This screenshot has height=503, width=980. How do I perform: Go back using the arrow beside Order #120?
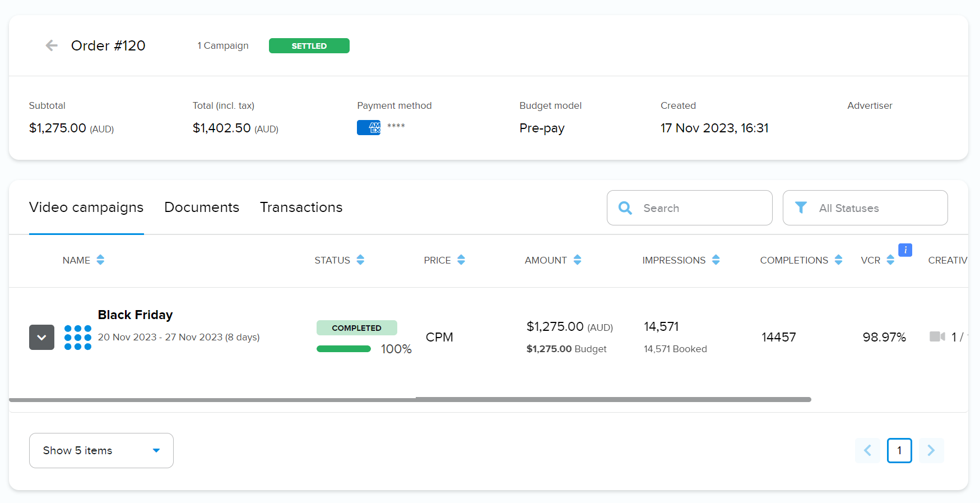52,45
